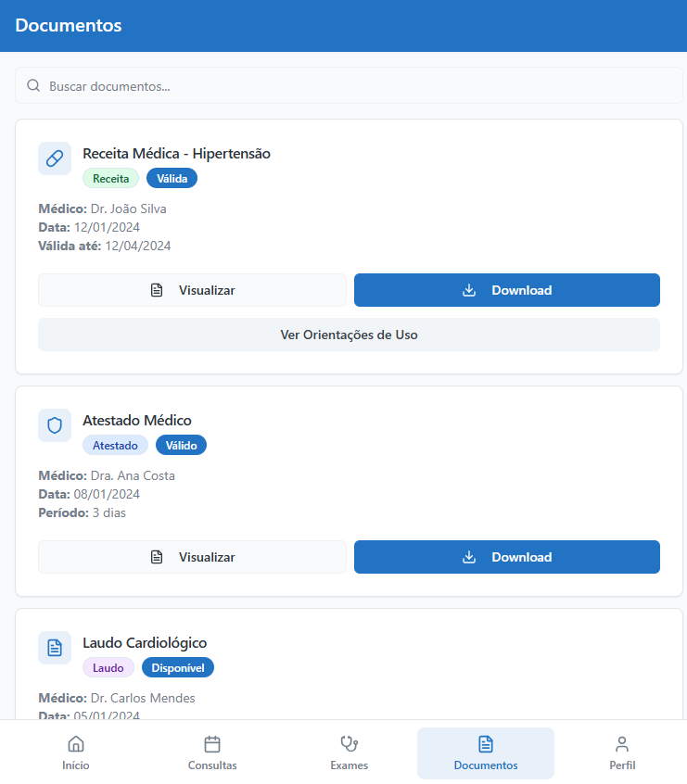Click the Laudo category badge

coord(108,667)
